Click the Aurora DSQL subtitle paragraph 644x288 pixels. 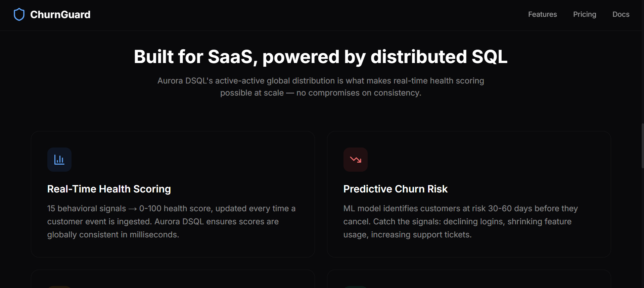[x=321, y=87]
